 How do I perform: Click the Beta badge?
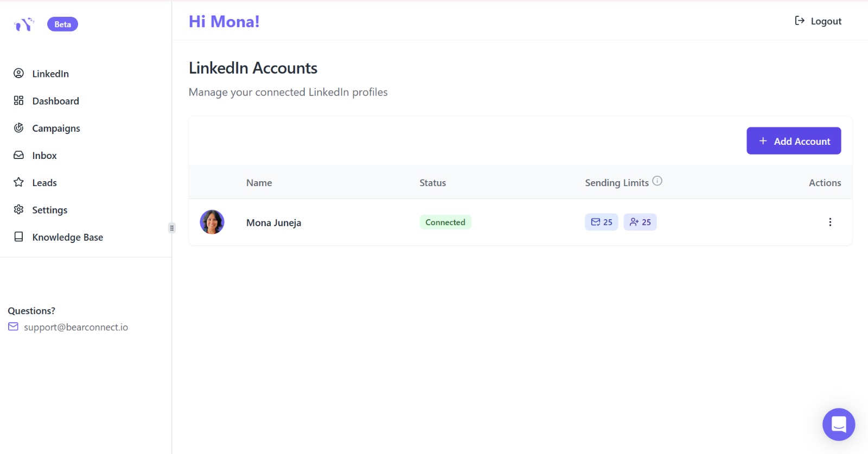[62, 24]
